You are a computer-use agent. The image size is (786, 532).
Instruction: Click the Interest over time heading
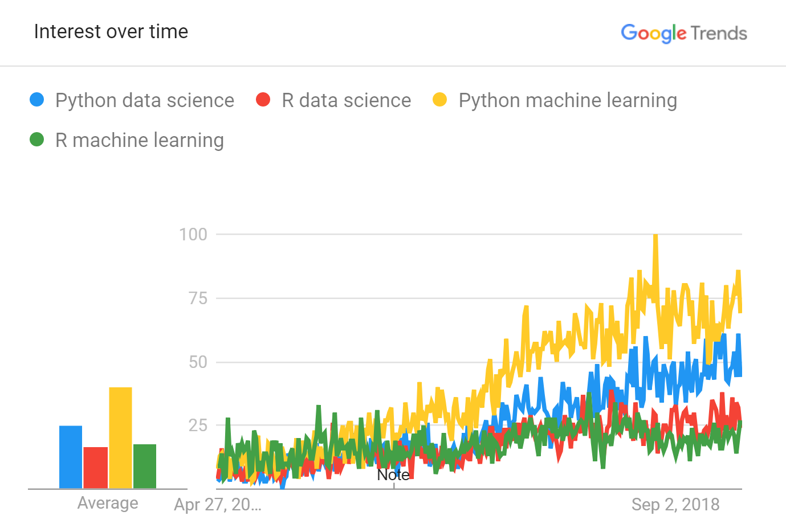click(x=111, y=31)
